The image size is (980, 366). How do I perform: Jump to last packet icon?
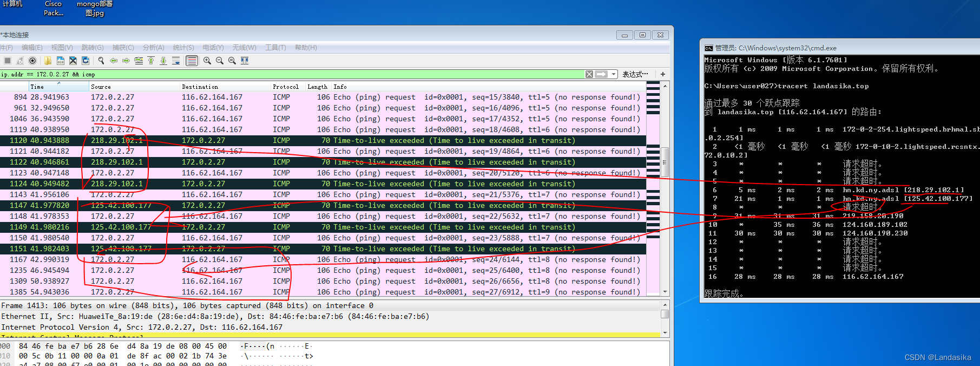(163, 61)
